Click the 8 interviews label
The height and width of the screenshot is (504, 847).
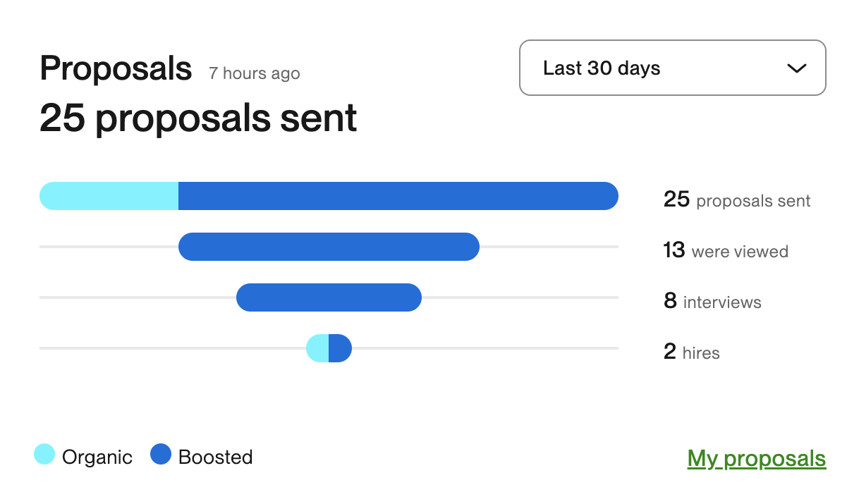(x=712, y=302)
